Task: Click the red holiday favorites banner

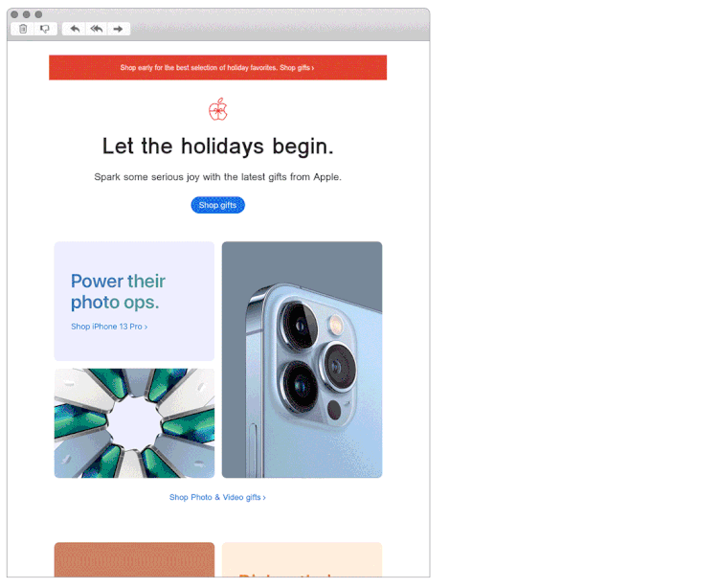Action: click(x=218, y=67)
